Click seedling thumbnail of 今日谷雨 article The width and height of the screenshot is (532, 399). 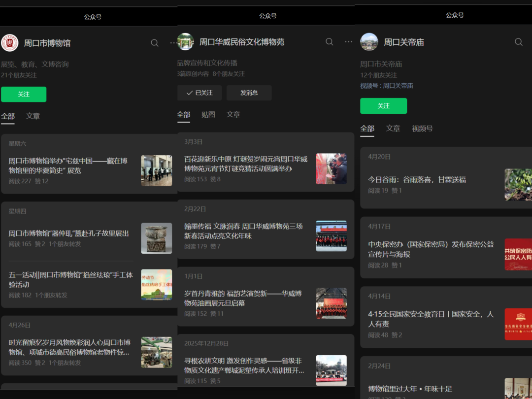pyautogui.click(x=518, y=185)
